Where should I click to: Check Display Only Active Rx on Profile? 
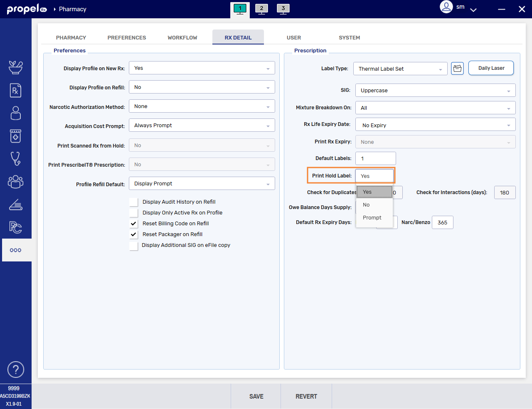point(133,213)
